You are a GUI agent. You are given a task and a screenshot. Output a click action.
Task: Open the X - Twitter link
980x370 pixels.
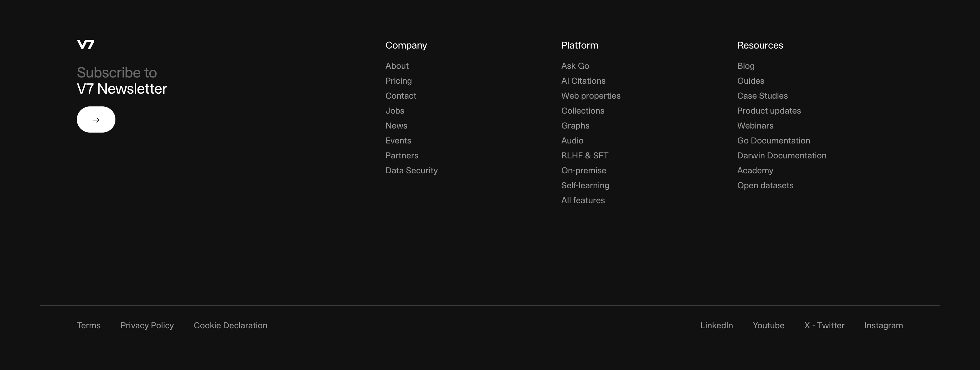pos(824,326)
